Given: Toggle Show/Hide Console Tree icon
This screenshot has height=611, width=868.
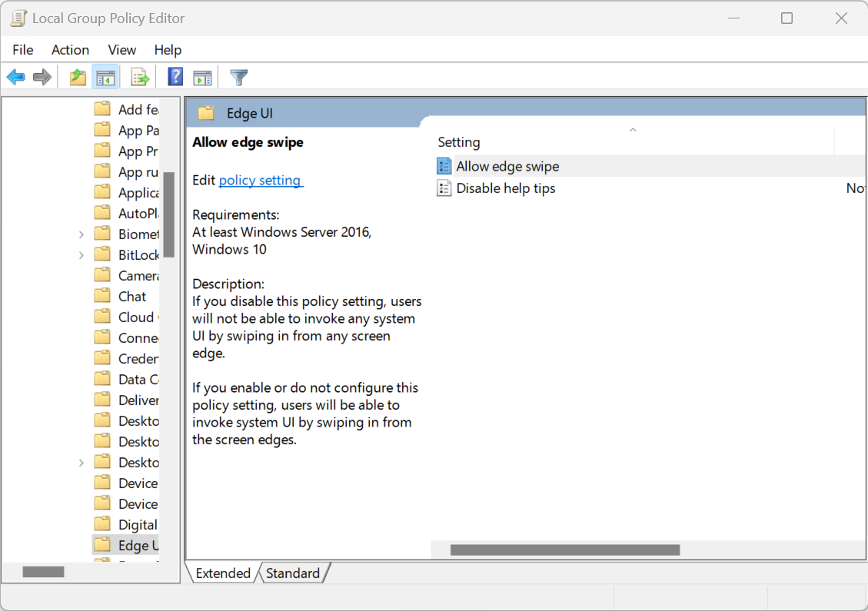Looking at the screenshot, I should pos(105,78).
